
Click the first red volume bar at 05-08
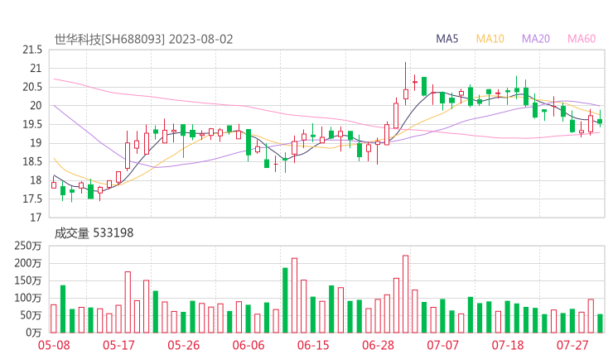54,318
